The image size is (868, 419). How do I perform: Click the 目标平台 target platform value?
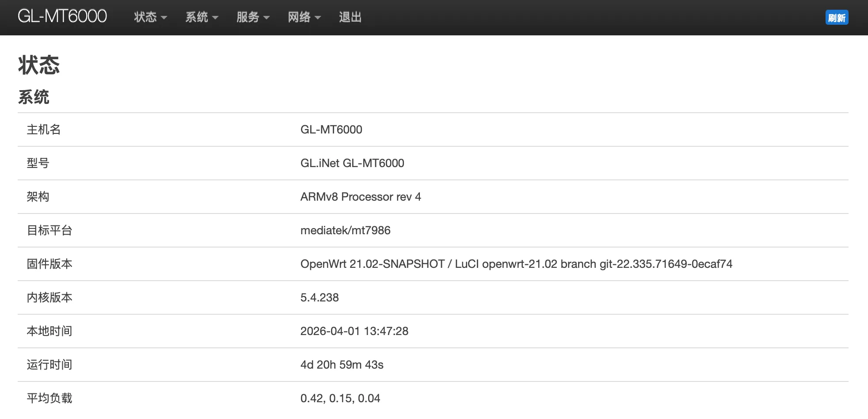(346, 230)
